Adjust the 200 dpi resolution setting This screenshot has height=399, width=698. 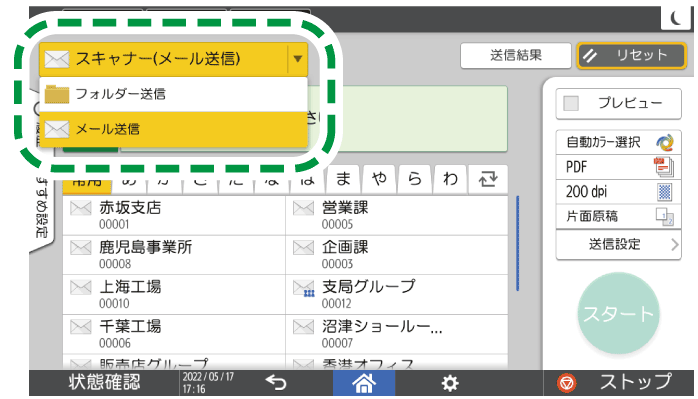pyautogui.click(x=618, y=192)
